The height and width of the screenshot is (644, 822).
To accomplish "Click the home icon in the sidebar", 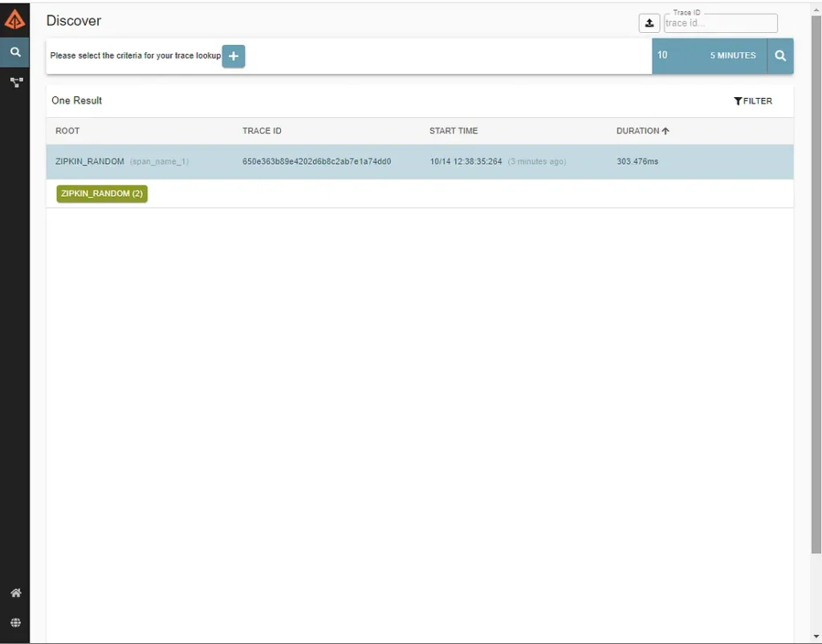I will [x=14, y=593].
